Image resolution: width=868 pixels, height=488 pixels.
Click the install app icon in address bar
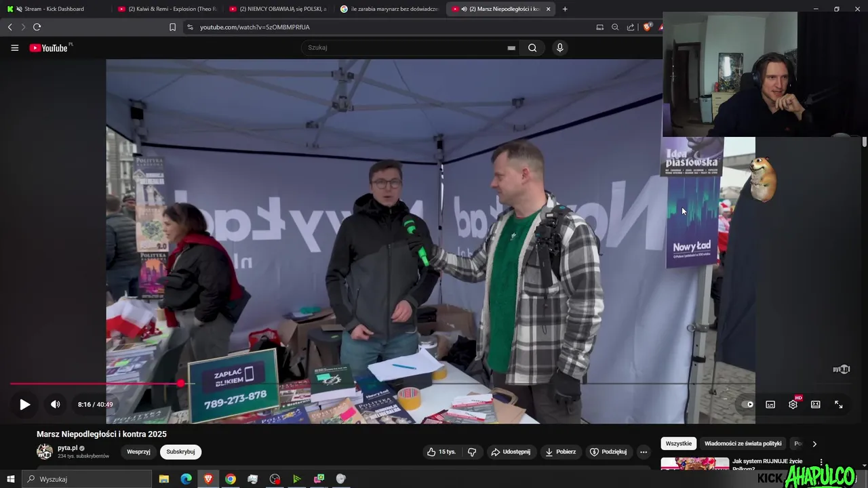click(599, 27)
